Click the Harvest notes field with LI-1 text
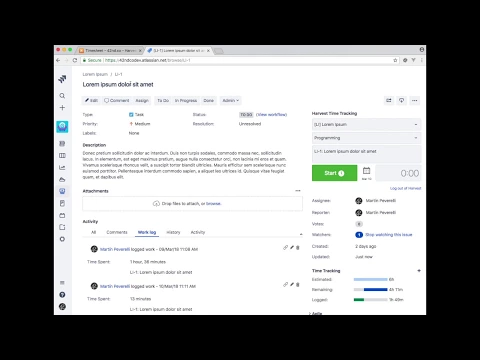This screenshot has height=360, width=480. (x=366, y=154)
